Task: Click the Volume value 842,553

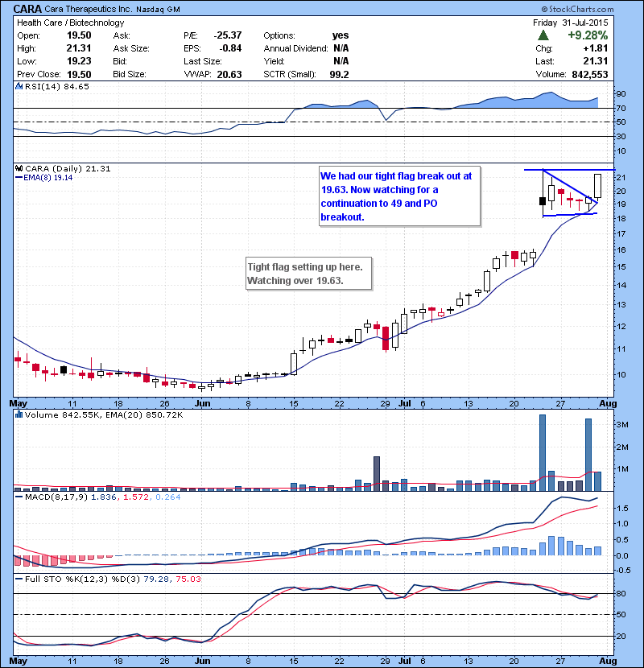Action: pos(590,75)
